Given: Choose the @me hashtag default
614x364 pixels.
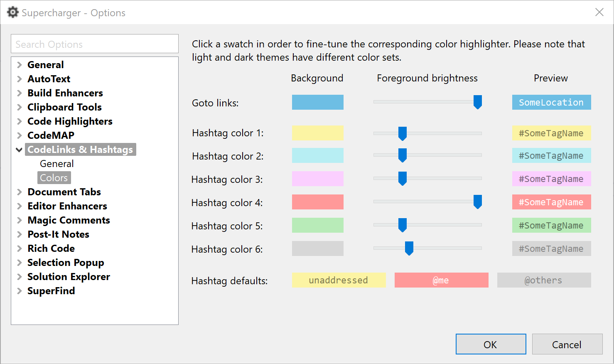Looking at the screenshot, I should tap(442, 280).
